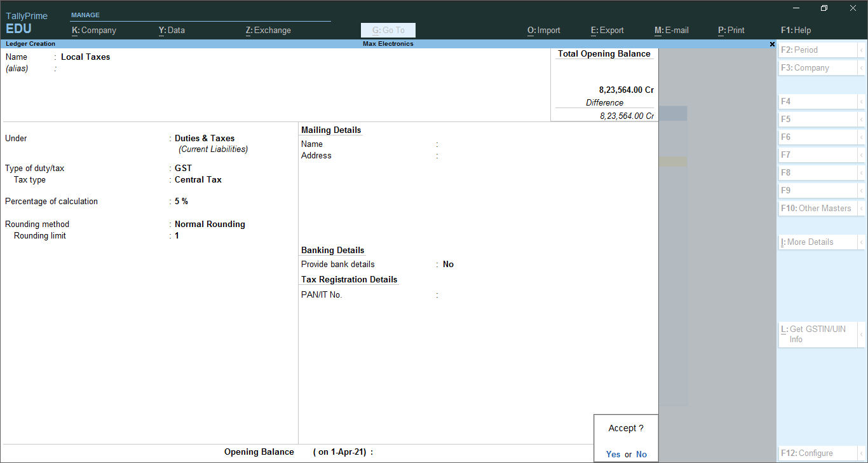Click the F8 side button
The width and height of the screenshot is (868, 463).
coord(818,172)
